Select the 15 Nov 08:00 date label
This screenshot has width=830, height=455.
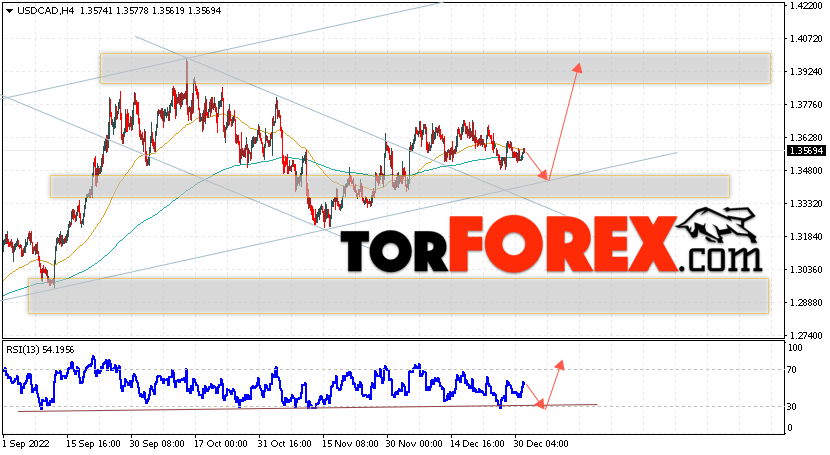350,443
